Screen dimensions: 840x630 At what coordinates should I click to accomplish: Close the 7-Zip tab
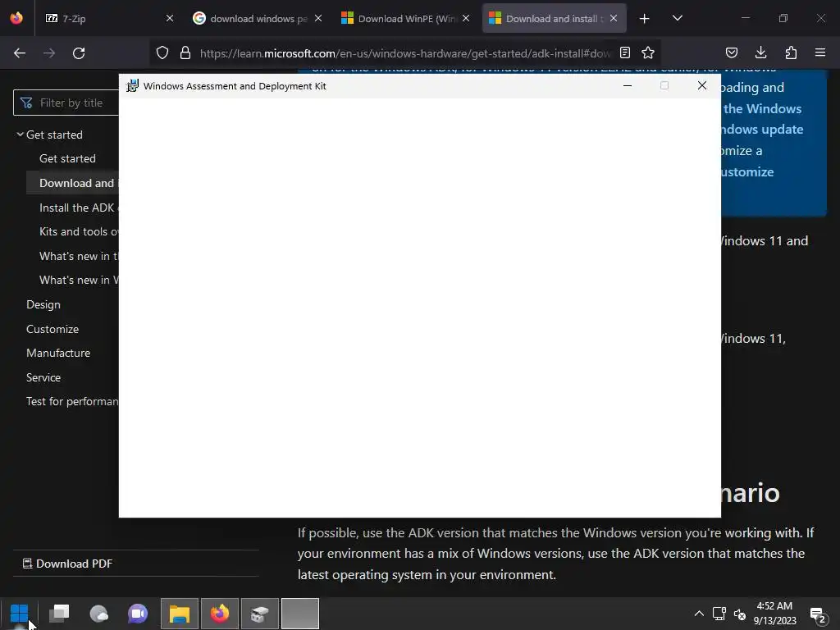[170, 18]
